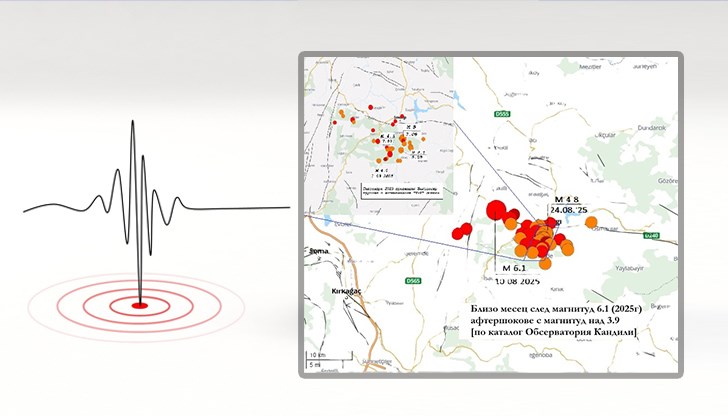Click the M 6.1 label box

coord(514,269)
